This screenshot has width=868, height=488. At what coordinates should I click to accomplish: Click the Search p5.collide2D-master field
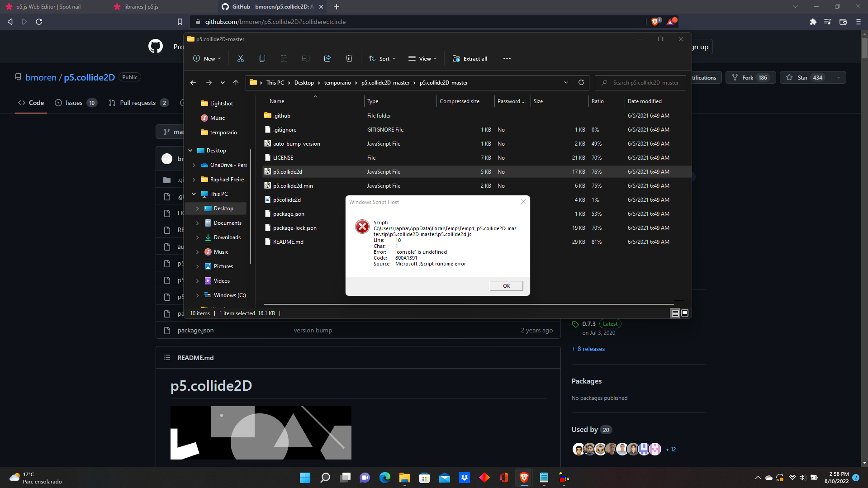click(x=640, y=83)
